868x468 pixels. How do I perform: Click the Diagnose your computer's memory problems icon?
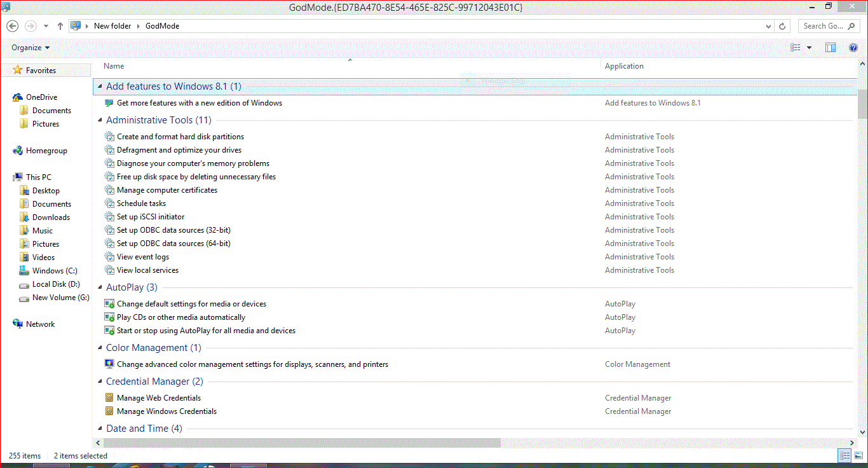pyautogui.click(x=109, y=163)
